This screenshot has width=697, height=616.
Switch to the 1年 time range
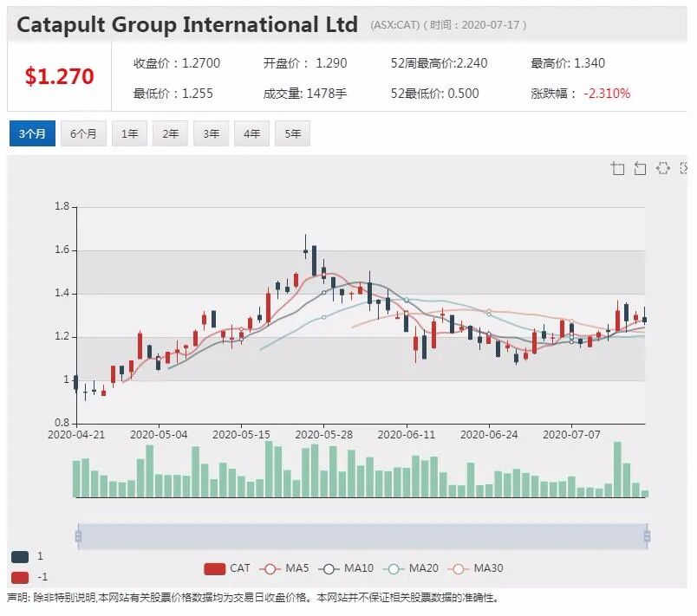point(130,133)
